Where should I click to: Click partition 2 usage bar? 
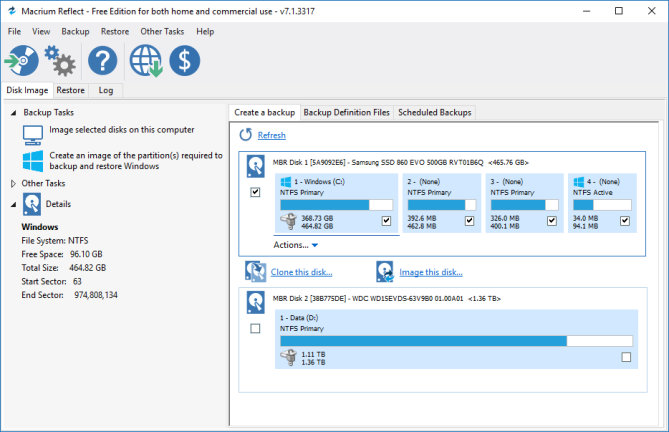(x=442, y=205)
